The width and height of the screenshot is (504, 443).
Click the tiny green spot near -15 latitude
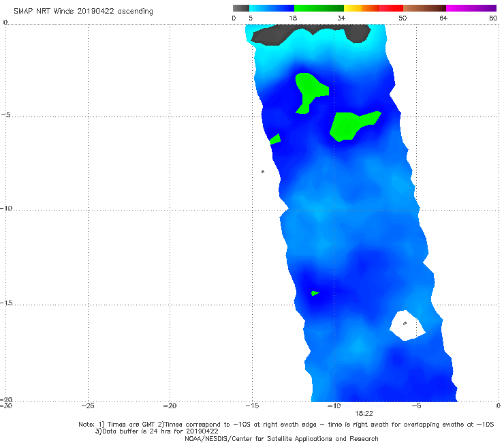(x=315, y=293)
